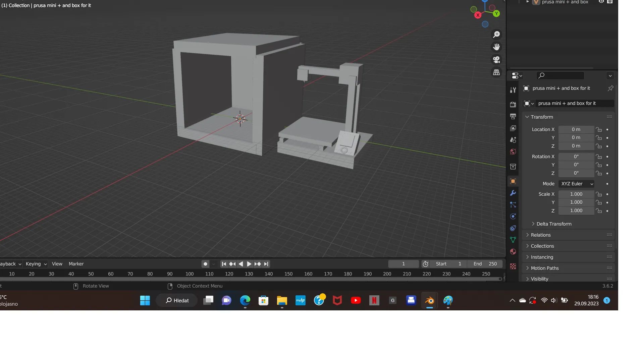Click the properties search field
644x362 pixels.
tap(560, 75)
